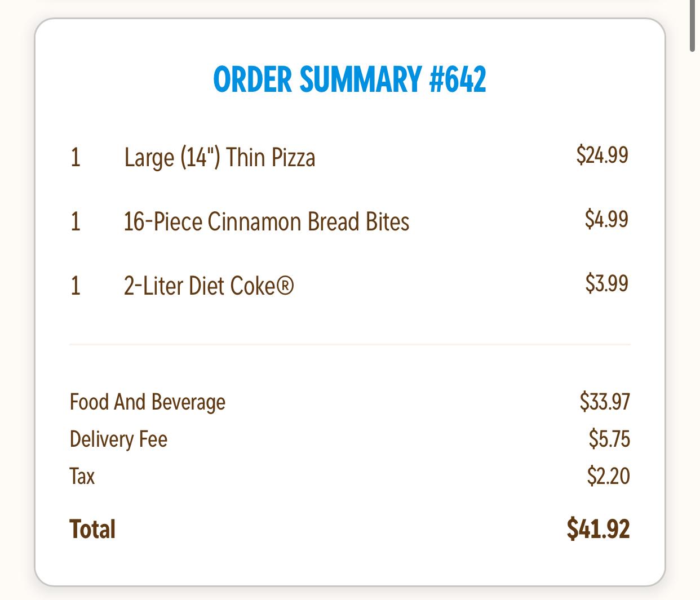The height and width of the screenshot is (600, 700).
Task: Select the 2-Liter Diet Coke item name
Action: 209,286
